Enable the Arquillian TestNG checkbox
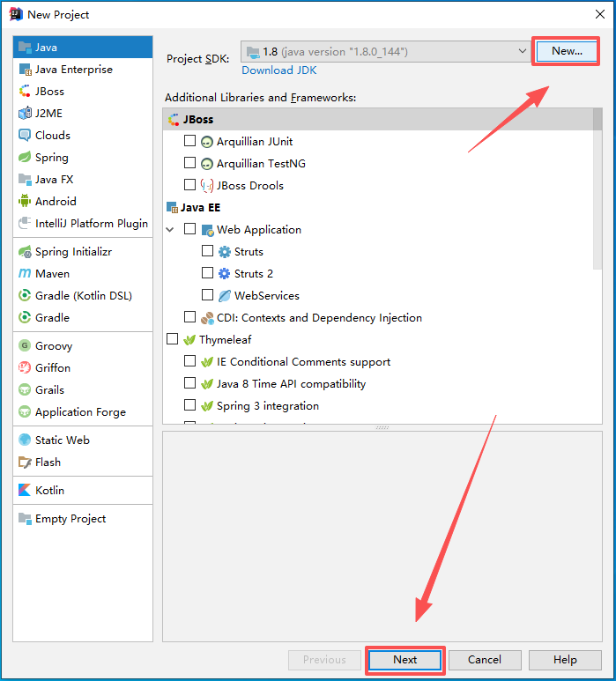This screenshot has width=616, height=681. click(189, 162)
